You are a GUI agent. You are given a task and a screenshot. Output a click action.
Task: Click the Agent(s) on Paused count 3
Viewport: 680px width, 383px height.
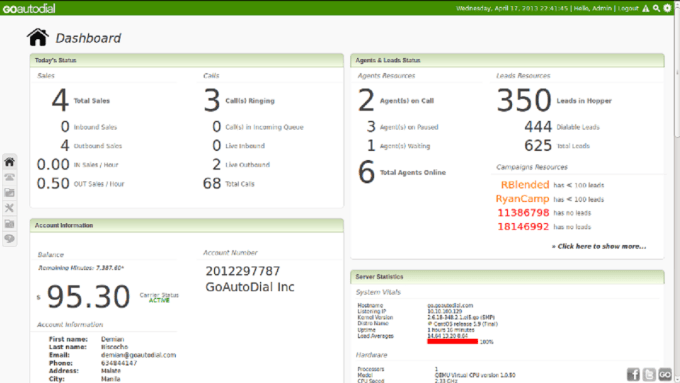[371, 127]
